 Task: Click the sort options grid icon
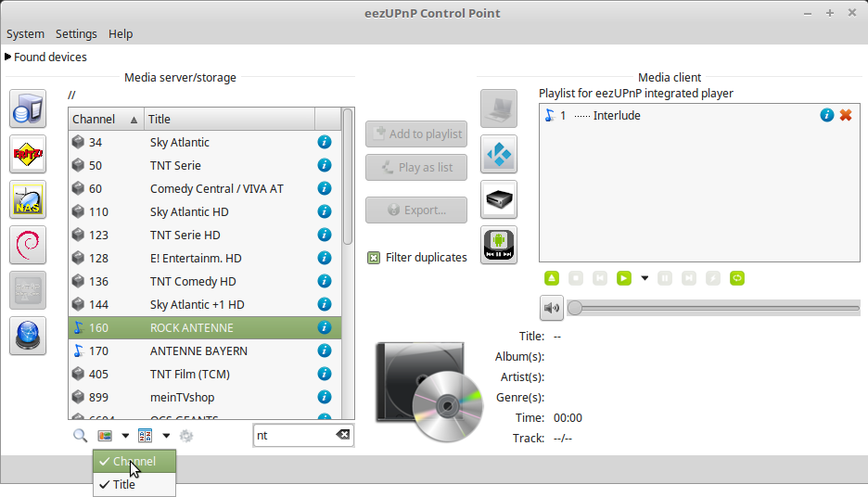point(145,436)
